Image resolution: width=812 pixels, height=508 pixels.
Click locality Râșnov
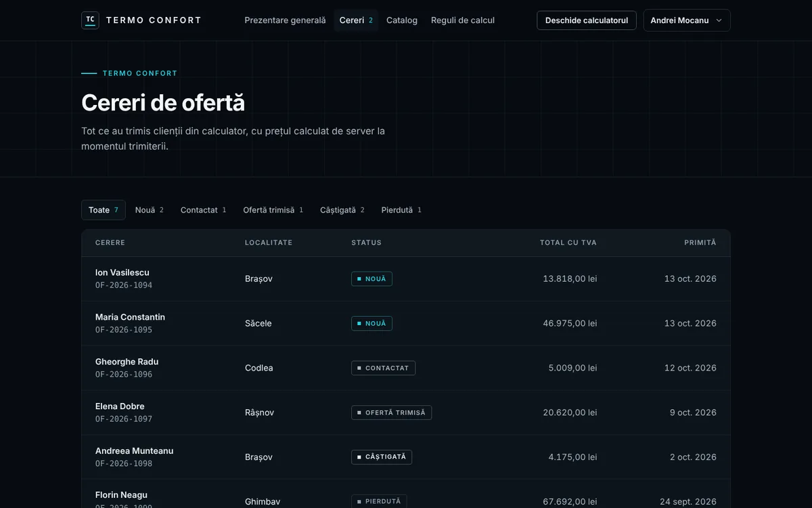(x=260, y=412)
